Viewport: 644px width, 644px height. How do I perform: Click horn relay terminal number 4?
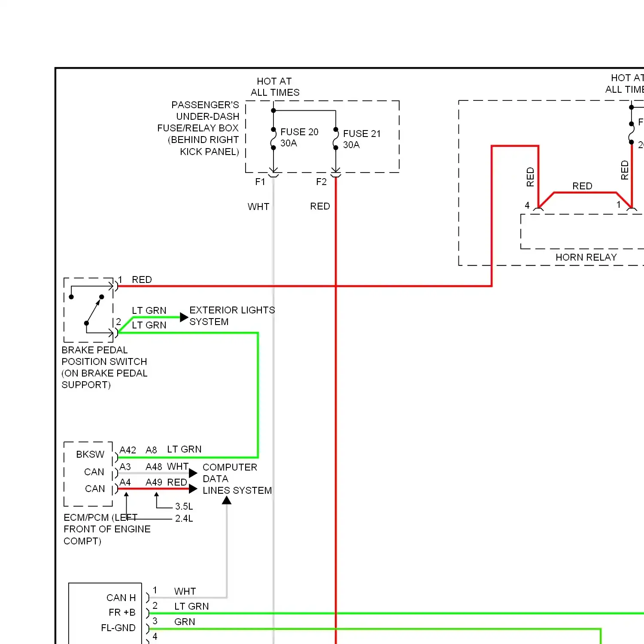[527, 205]
